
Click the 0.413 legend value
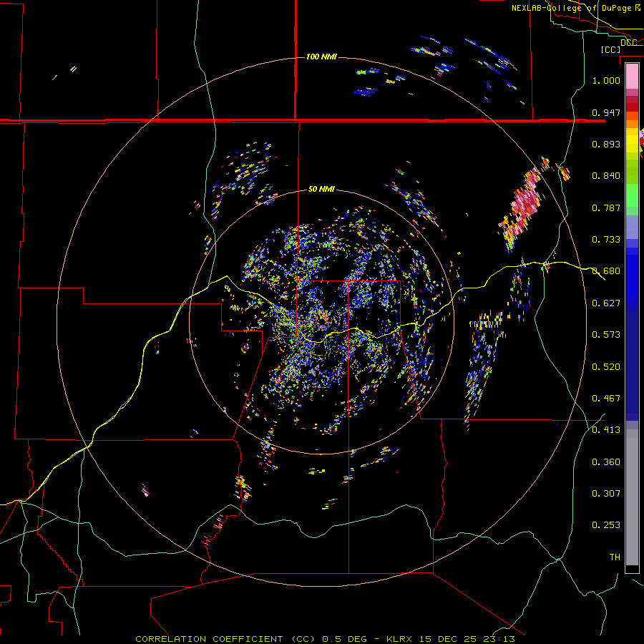[606, 430]
